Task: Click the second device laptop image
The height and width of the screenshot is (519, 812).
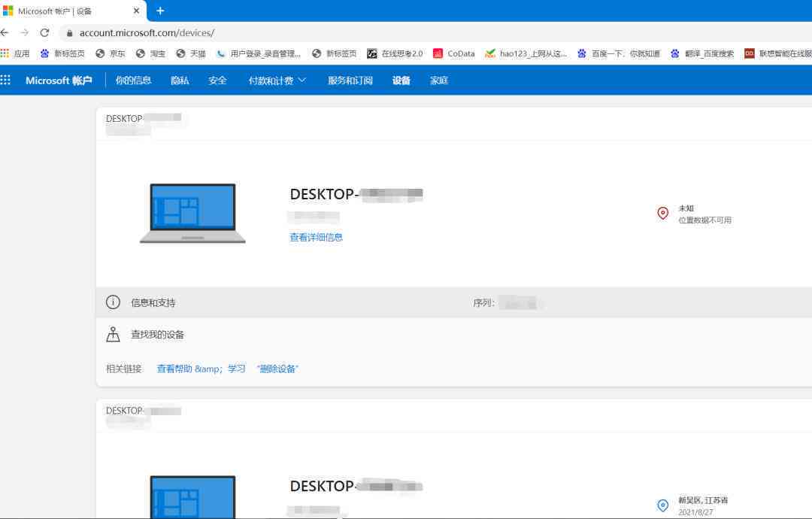Action: click(192, 496)
